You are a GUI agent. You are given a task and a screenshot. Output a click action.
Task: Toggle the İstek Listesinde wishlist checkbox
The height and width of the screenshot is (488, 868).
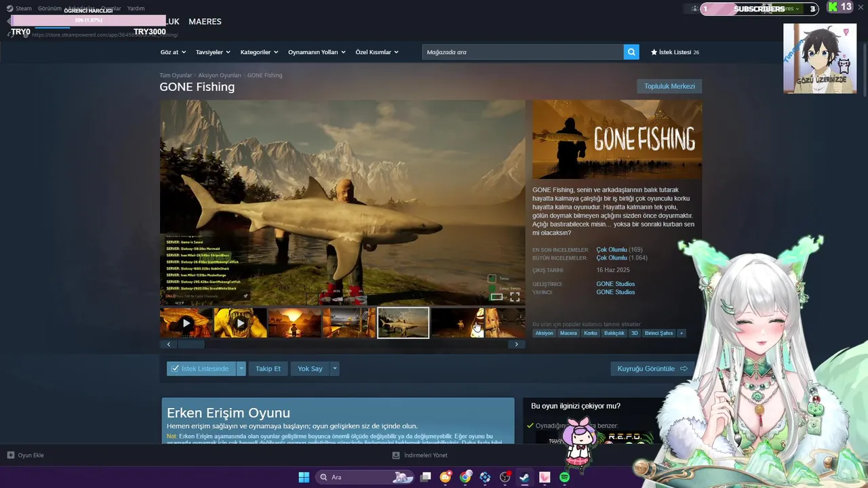coord(175,369)
